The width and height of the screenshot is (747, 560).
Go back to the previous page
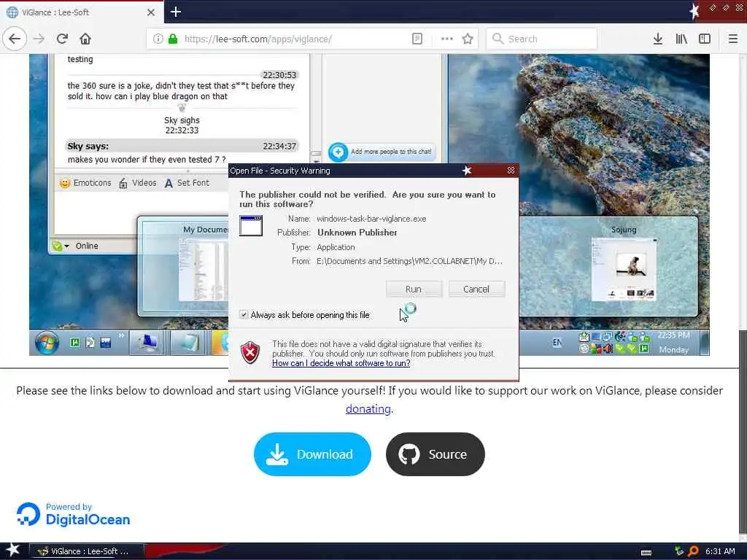15,39
